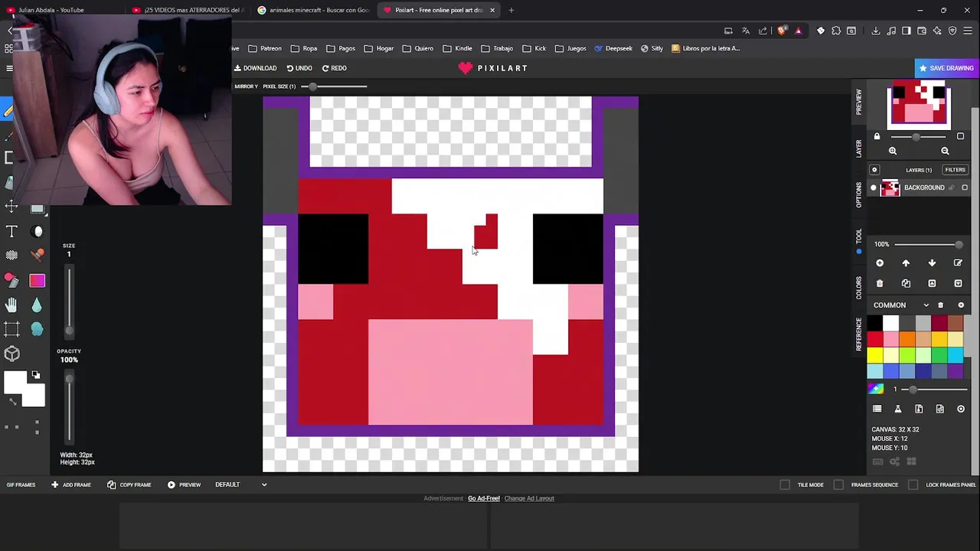Duplicate the selected layer
The width and height of the screenshot is (980, 551).
coord(906,284)
